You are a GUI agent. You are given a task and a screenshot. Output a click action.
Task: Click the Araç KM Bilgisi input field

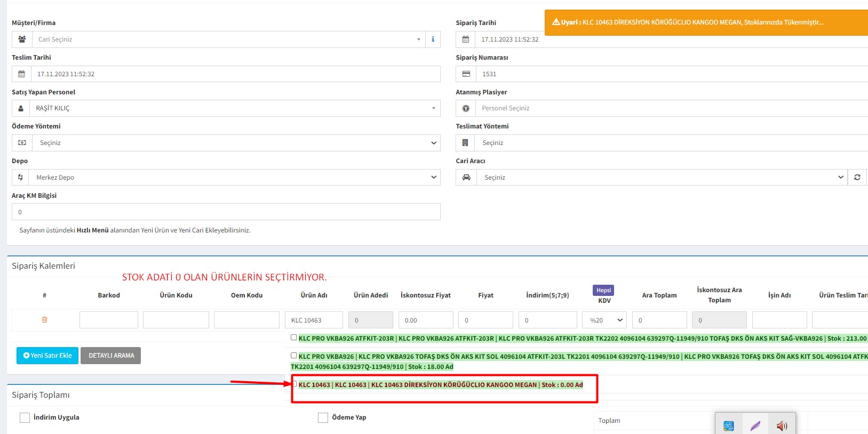(x=226, y=212)
